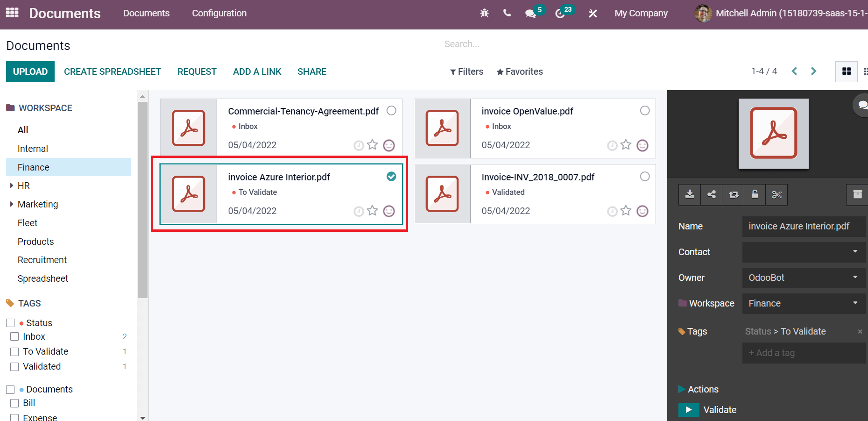Expand the HR workspace

point(11,186)
